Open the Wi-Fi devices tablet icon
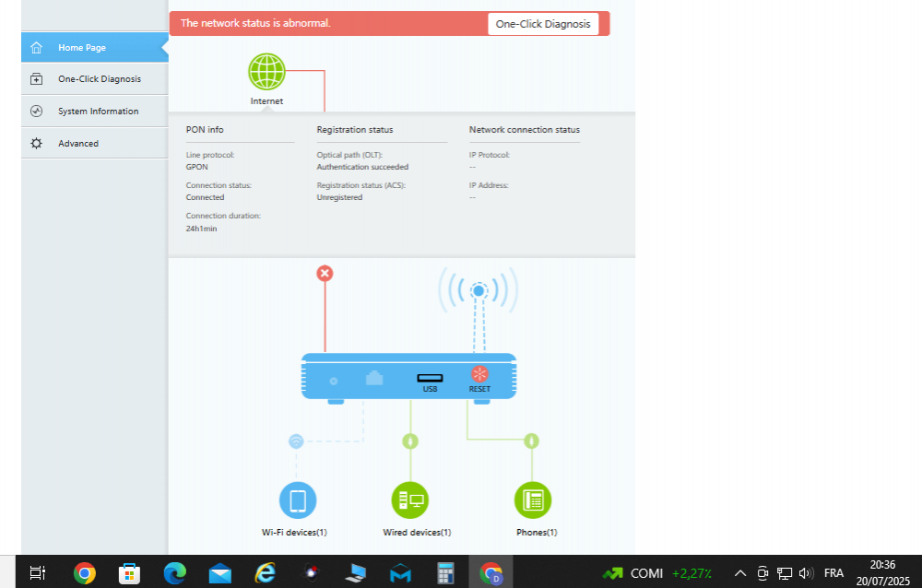This screenshot has height=588, width=922. [x=297, y=500]
